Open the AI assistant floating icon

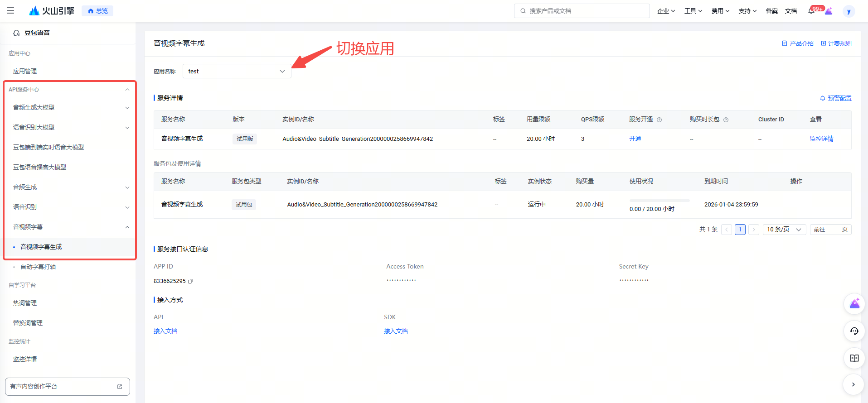pos(854,303)
